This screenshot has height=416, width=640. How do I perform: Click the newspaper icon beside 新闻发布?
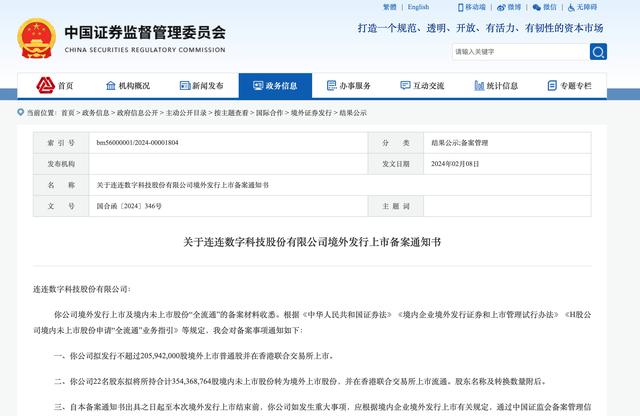(x=185, y=85)
